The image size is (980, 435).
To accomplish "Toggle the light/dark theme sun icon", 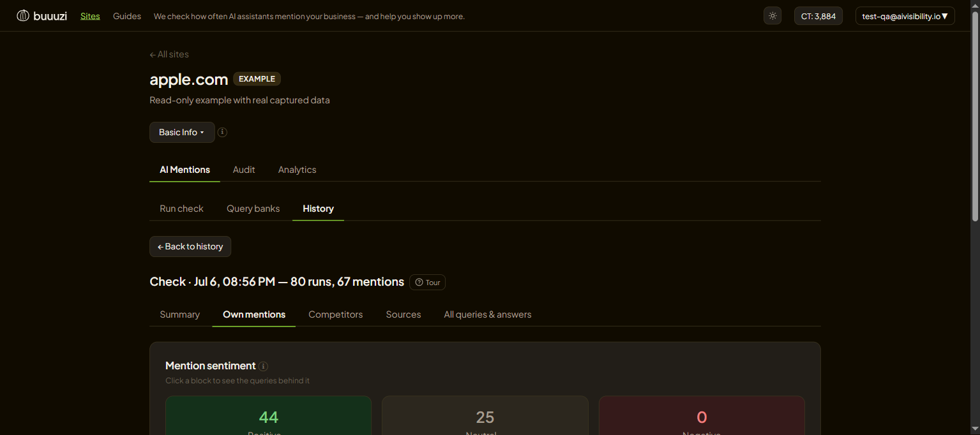I will click(773, 16).
